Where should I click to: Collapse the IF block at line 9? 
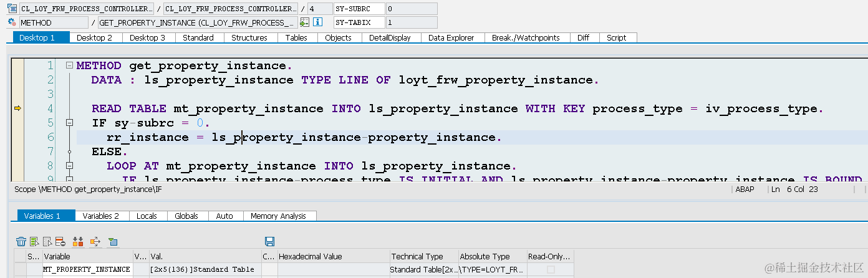[x=69, y=180]
